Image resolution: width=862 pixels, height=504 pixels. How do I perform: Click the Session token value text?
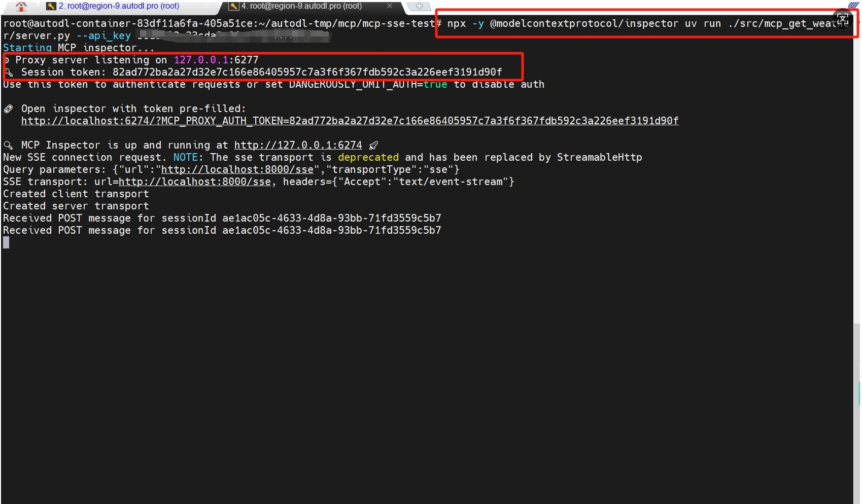pos(307,72)
